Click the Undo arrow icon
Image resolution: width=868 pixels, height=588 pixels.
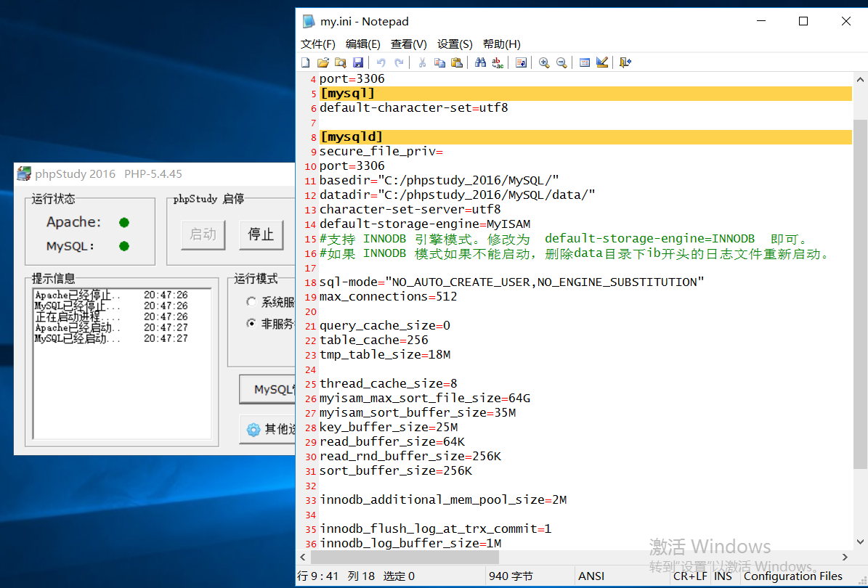381,62
